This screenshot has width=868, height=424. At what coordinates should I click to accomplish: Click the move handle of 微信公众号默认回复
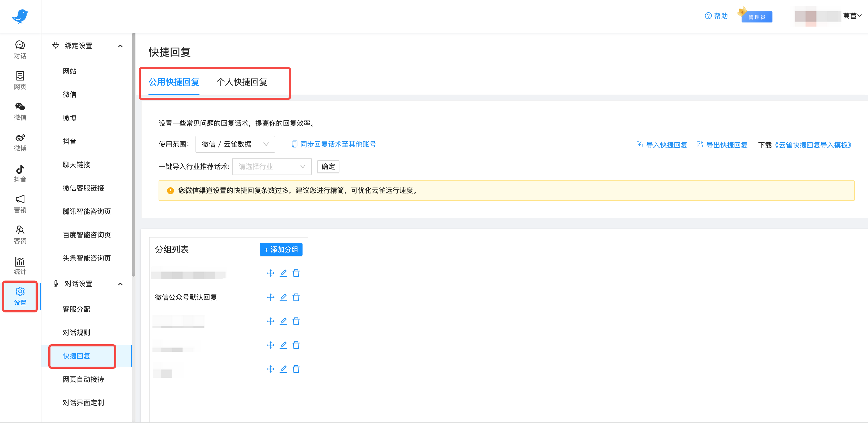pos(270,297)
